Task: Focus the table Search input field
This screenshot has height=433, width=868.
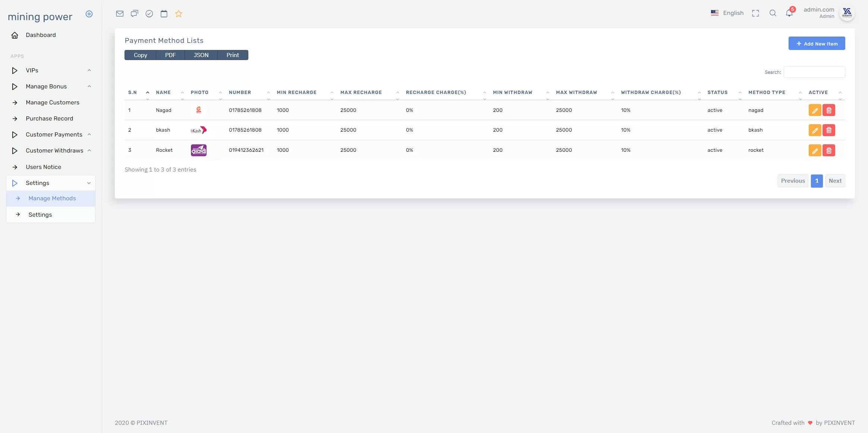Action: click(x=814, y=72)
